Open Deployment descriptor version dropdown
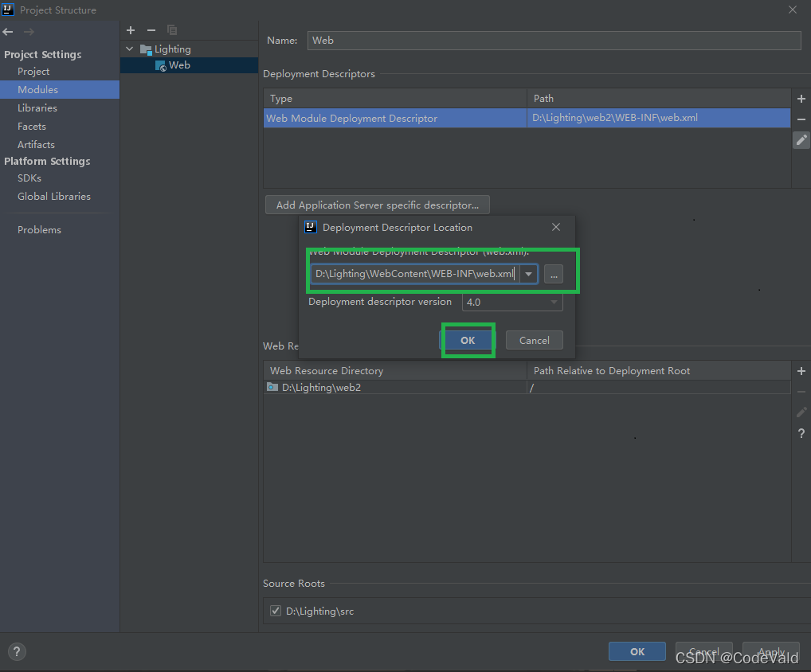 point(512,302)
